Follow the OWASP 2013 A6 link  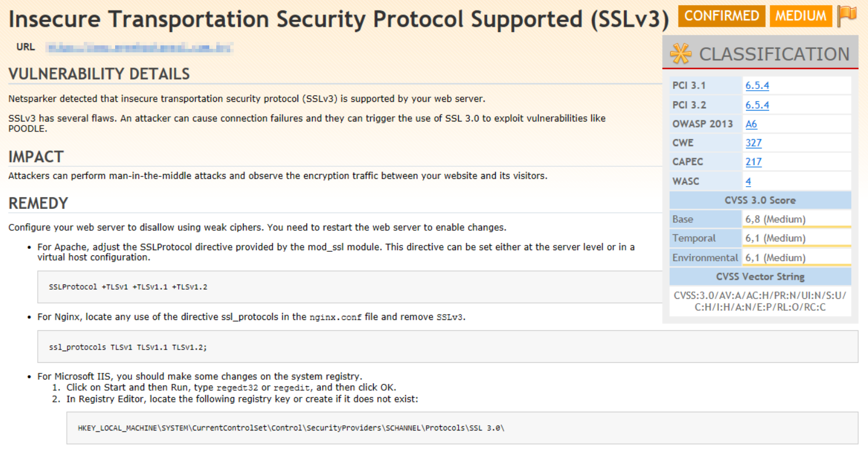(x=751, y=124)
